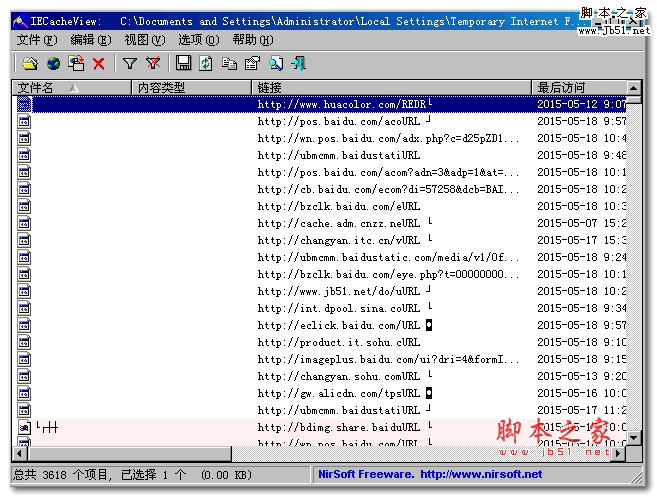Click vertical scrollbar down arrow
Viewport: 657px width, 498px height.
coord(634,438)
